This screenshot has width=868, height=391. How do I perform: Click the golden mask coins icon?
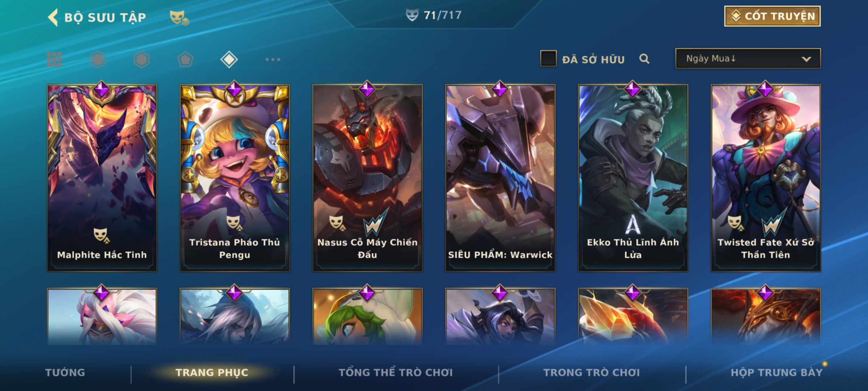point(179,17)
